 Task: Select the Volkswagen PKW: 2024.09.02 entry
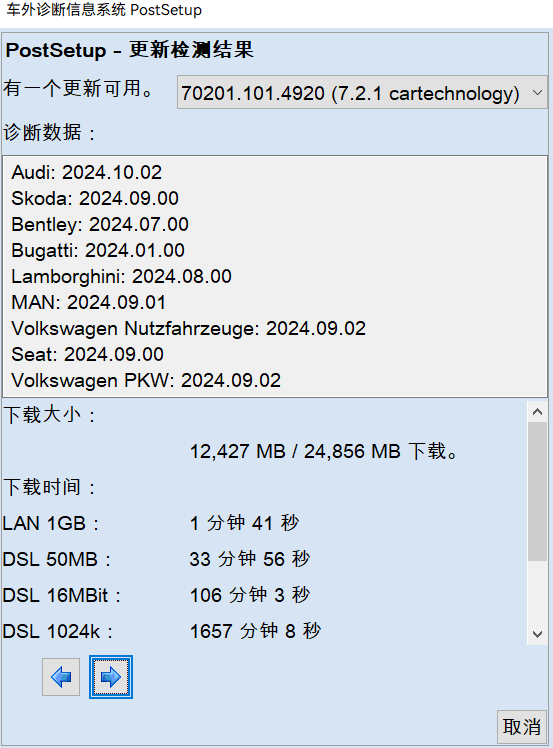point(146,381)
